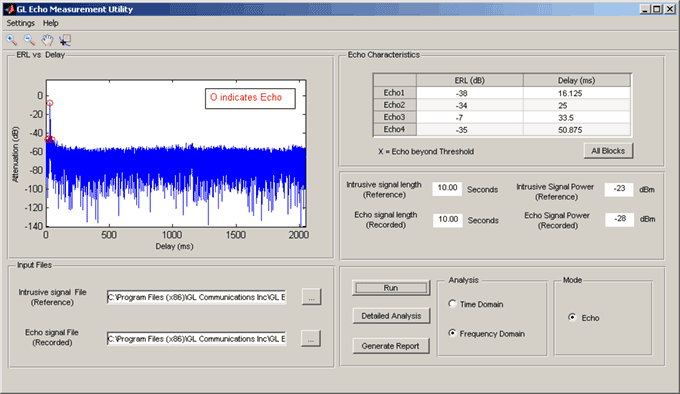Click Echo Signal Power -28 field
This screenshot has height=394, width=680.
[619, 219]
